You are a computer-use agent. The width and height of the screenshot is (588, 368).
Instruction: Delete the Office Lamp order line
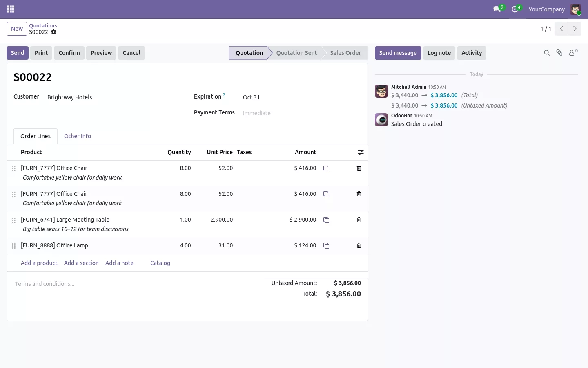(359, 245)
